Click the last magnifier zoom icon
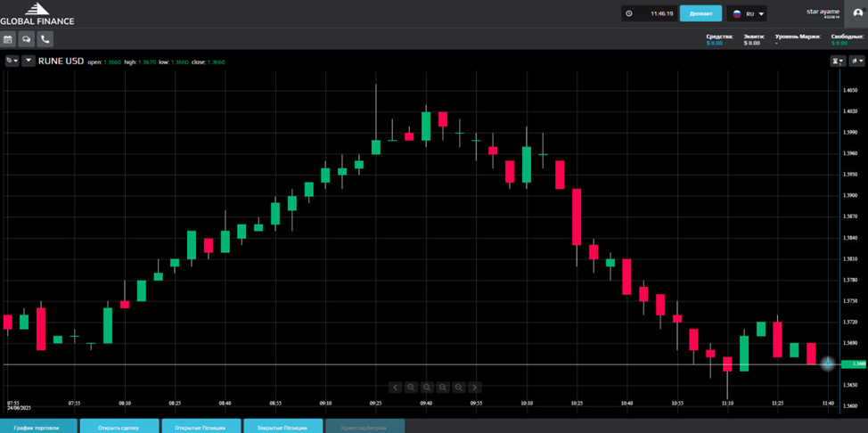Image resolution: width=868 pixels, height=433 pixels. (459, 388)
